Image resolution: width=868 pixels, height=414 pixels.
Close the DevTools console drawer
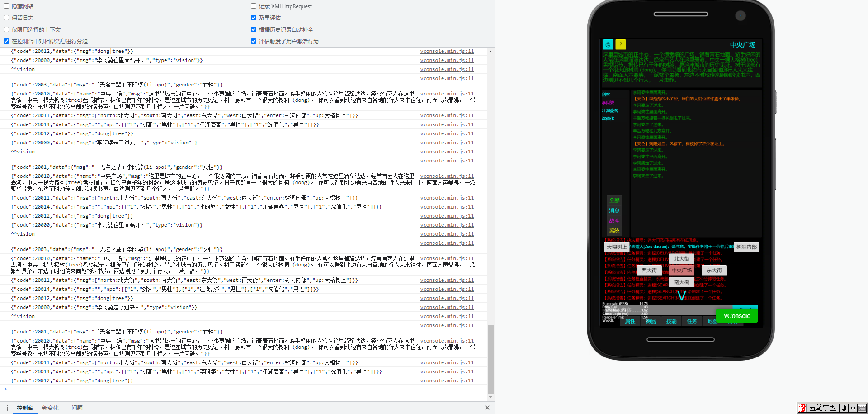point(487,408)
